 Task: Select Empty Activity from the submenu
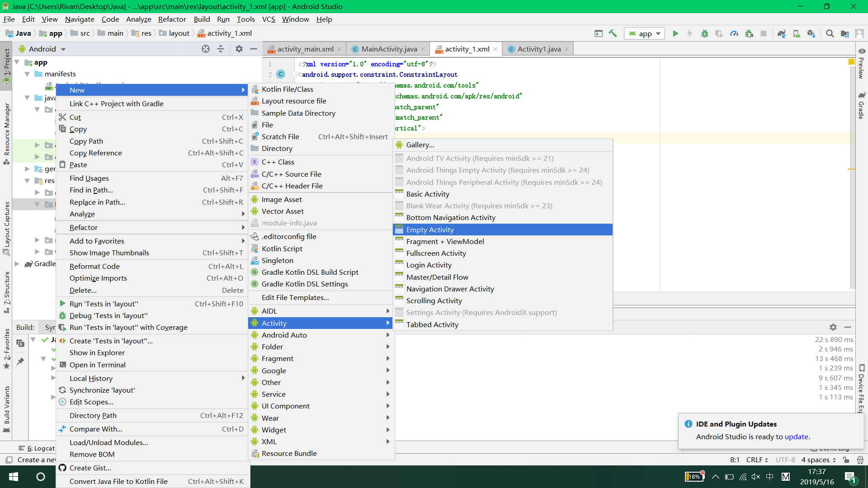[503, 230]
